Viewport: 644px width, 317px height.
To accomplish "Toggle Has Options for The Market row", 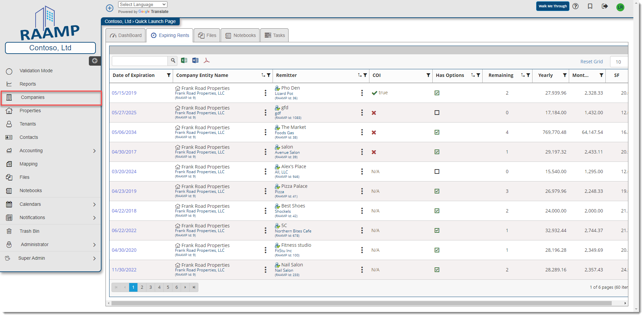I will coord(437,132).
